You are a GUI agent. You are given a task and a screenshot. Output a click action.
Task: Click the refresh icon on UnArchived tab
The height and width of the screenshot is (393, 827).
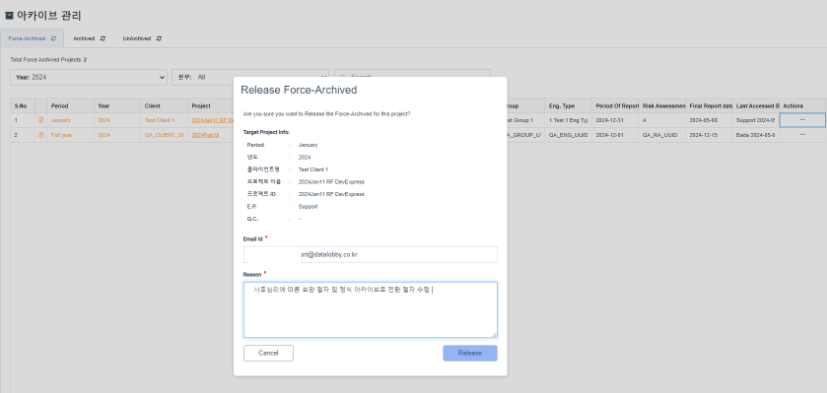pos(159,39)
